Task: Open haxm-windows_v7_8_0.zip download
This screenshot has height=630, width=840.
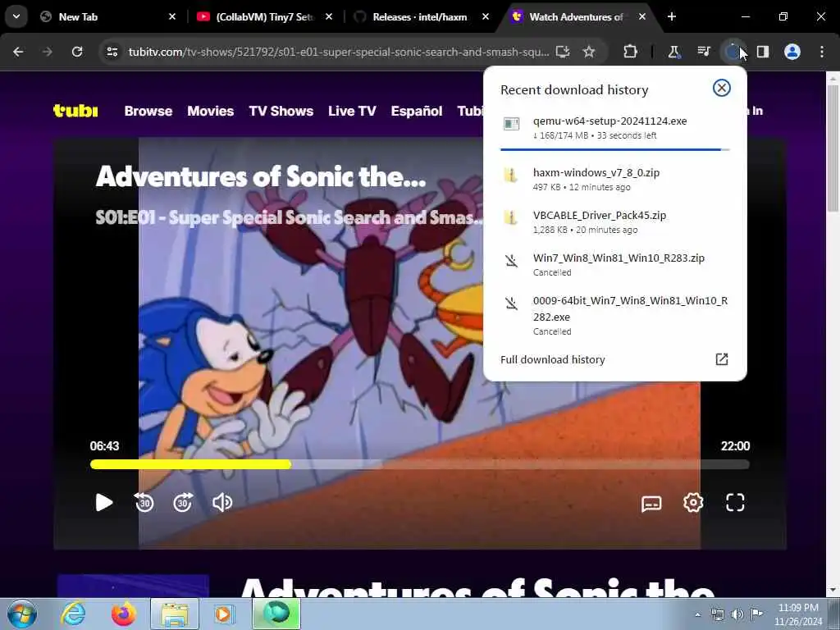Action: [615, 179]
